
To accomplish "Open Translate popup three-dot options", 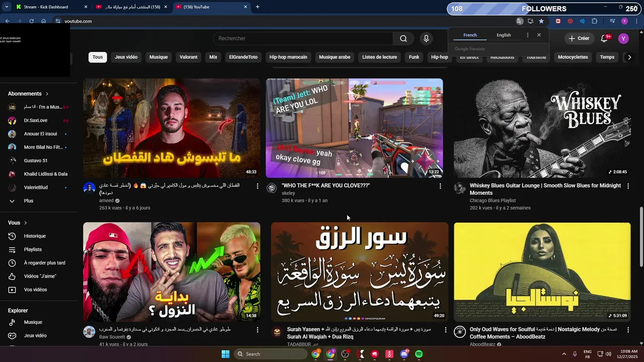I will (x=527, y=35).
